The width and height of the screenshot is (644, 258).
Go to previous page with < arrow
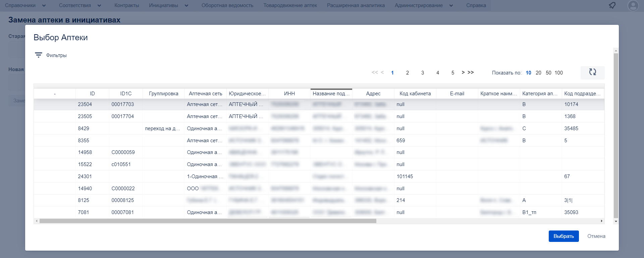382,72
